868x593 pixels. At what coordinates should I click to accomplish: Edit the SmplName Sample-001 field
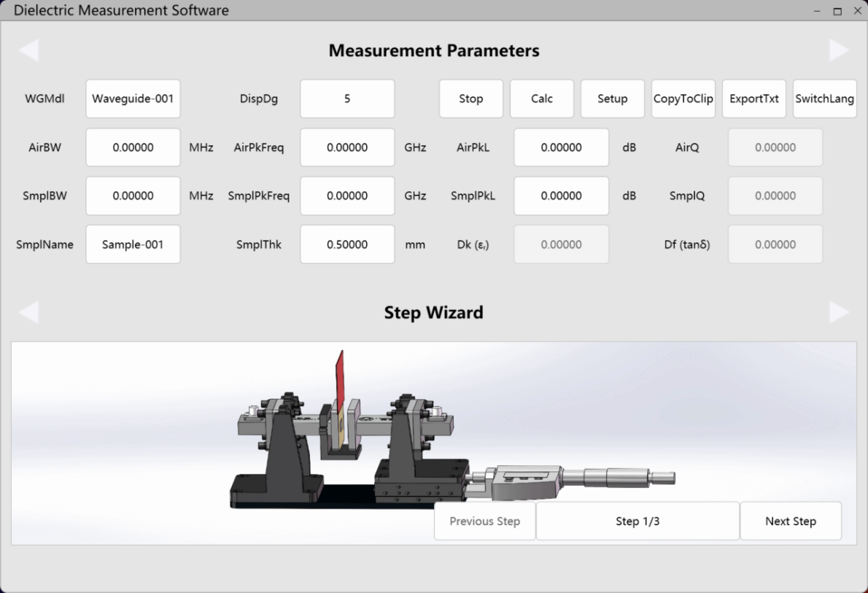point(133,244)
